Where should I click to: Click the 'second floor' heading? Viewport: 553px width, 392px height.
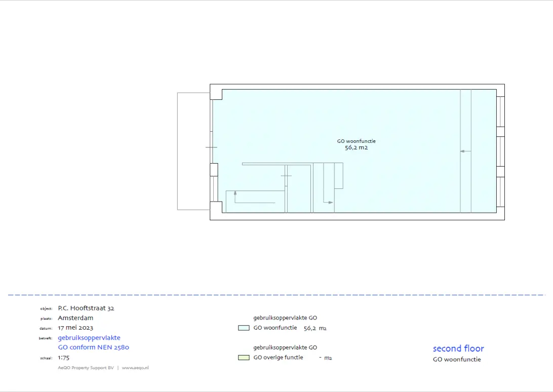pyautogui.click(x=458, y=348)
